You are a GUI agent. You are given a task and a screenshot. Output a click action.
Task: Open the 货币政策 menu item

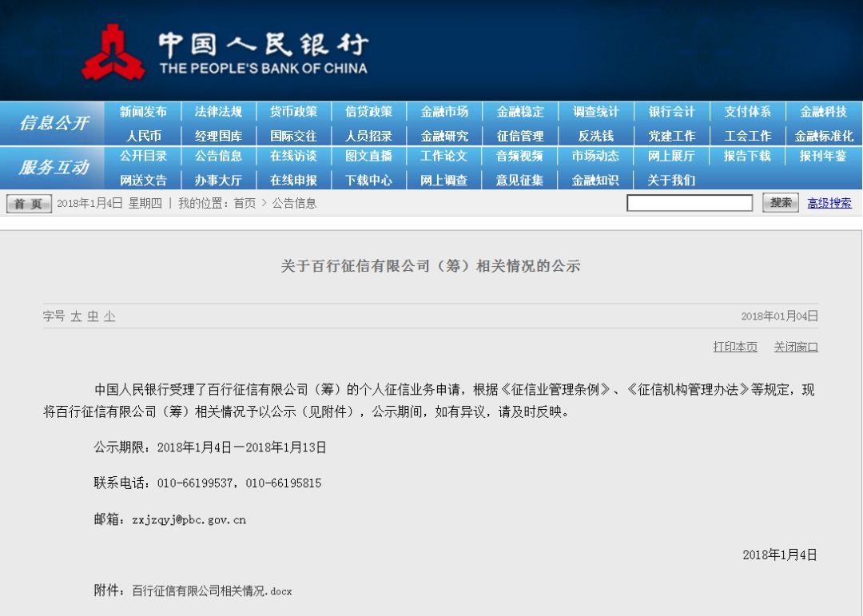point(293,112)
